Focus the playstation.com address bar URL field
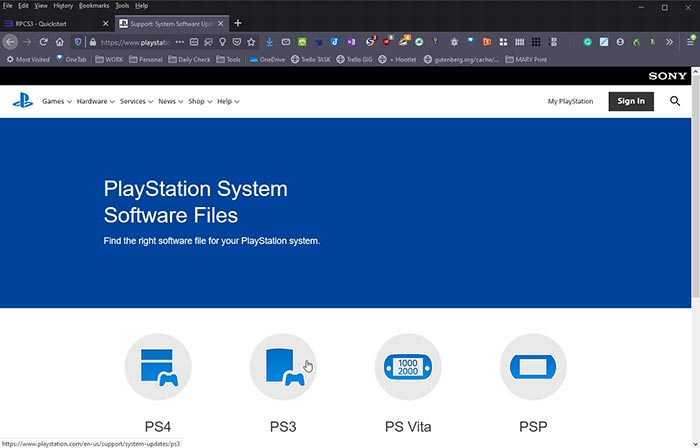The width and height of the screenshot is (700, 448). [134, 42]
